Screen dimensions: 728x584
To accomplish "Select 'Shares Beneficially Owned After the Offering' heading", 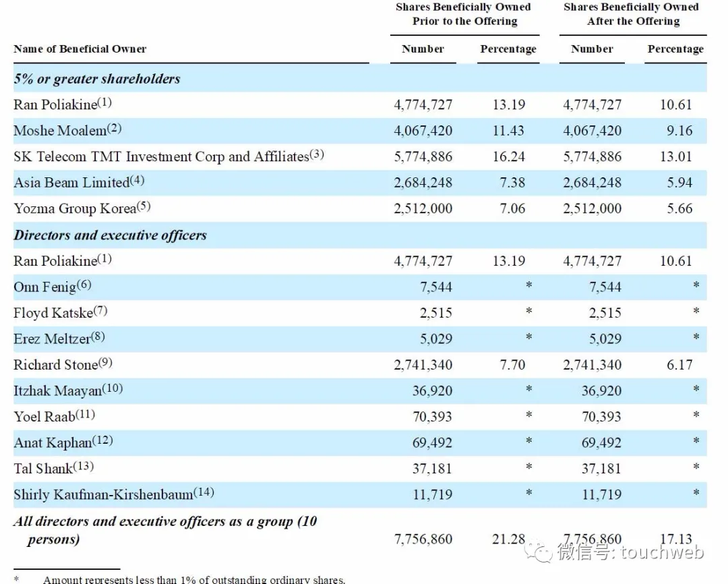I will [632, 14].
